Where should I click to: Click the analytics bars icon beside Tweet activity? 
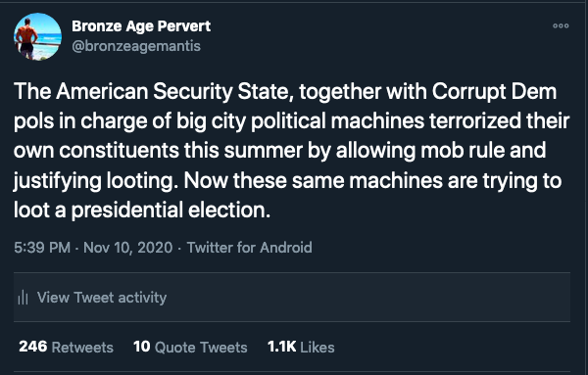click(x=23, y=298)
